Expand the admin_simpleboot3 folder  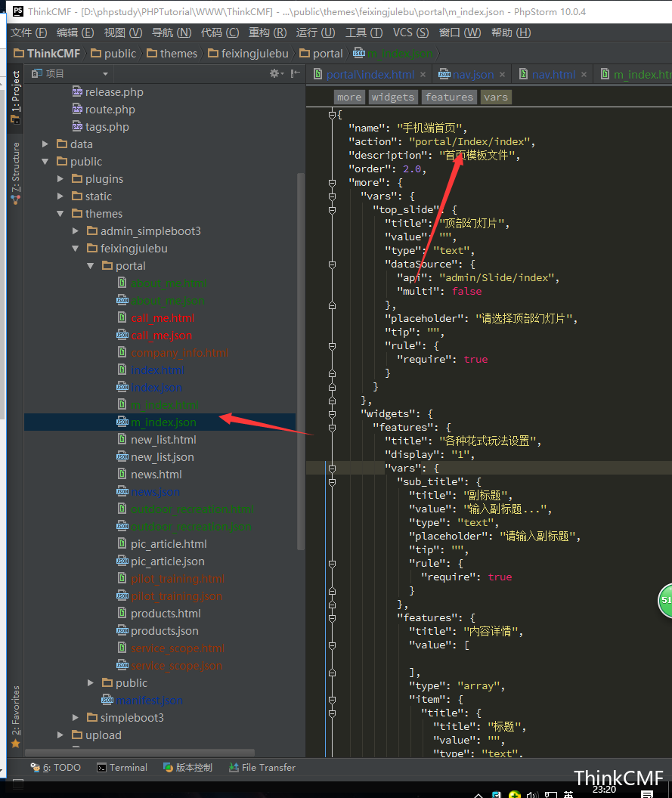pyautogui.click(x=76, y=231)
